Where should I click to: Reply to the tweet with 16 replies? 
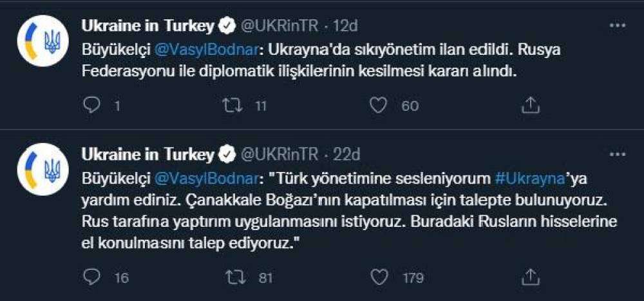[x=92, y=277]
